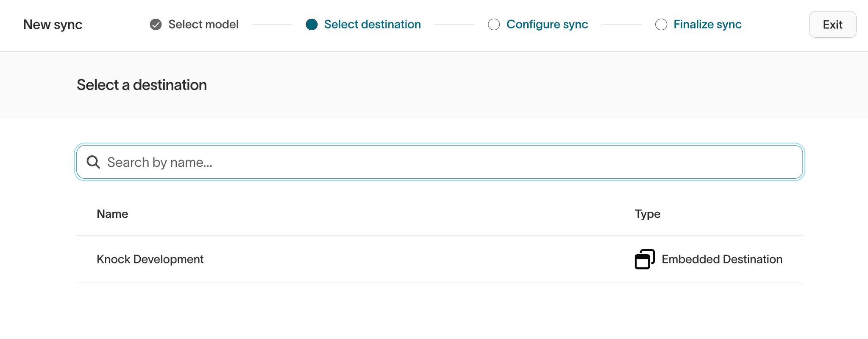Open the Select destination step
This screenshot has height=339, width=868.
[372, 25]
